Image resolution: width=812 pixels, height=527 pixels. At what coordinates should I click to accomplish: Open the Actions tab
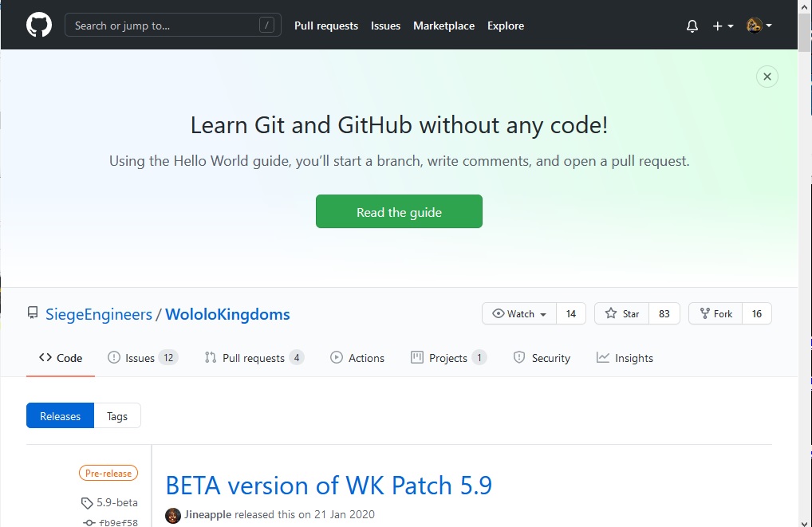pyautogui.click(x=357, y=358)
